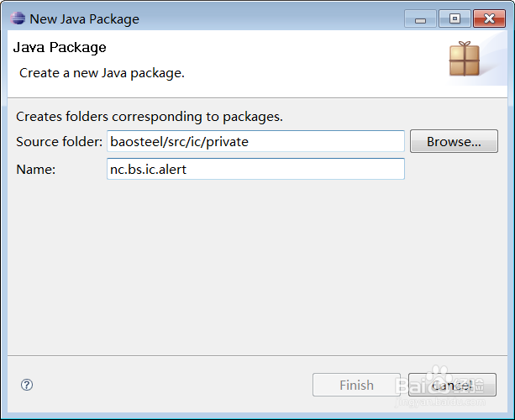This screenshot has width=515, height=420.
Task: Click "Creates folders corresponding to packages." text
Action: point(150,117)
